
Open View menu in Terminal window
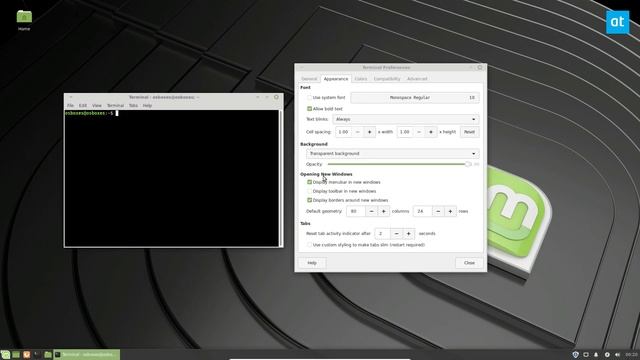coord(97,105)
